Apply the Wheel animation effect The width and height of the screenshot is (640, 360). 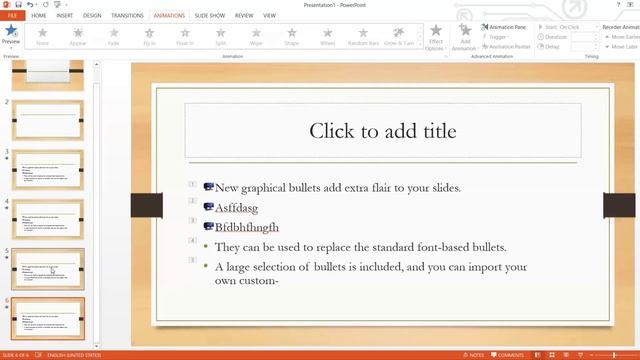(327, 36)
